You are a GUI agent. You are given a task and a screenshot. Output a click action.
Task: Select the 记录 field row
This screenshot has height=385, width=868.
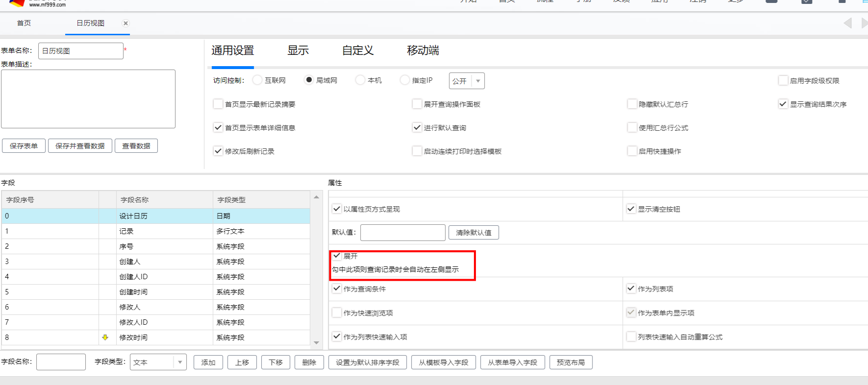156,231
